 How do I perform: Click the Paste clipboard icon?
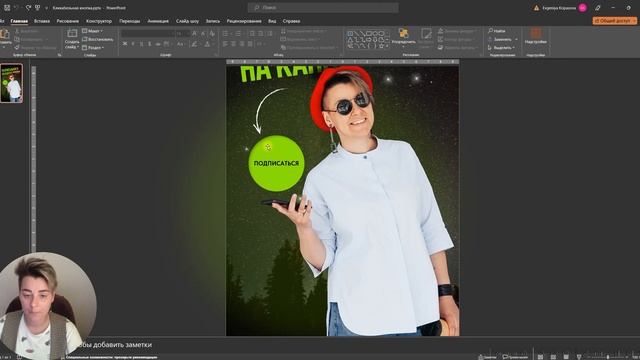(x=5, y=34)
